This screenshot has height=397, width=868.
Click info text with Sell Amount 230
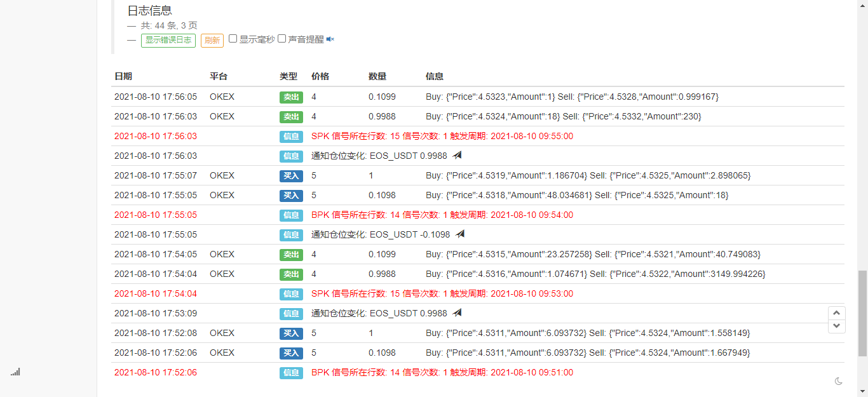pyautogui.click(x=564, y=116)
